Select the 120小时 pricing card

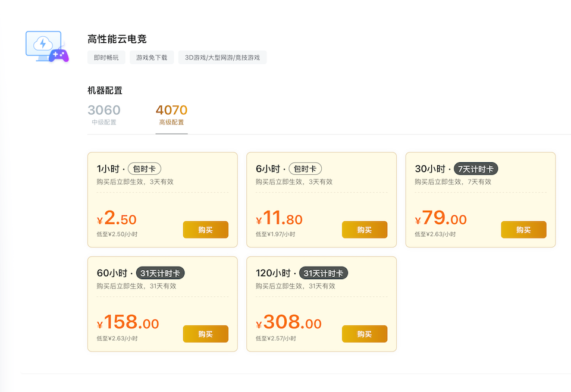pyautogui.click(x=321, y=303)
